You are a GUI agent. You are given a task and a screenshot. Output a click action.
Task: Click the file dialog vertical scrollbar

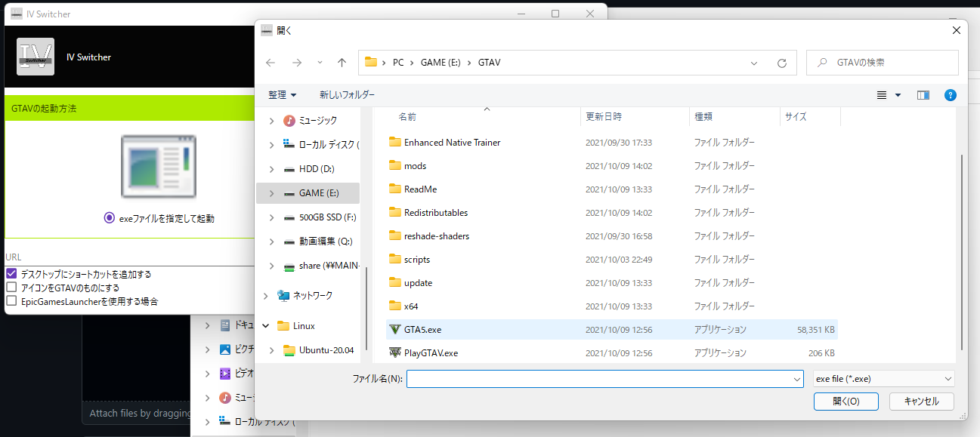(x=961, y=252)
